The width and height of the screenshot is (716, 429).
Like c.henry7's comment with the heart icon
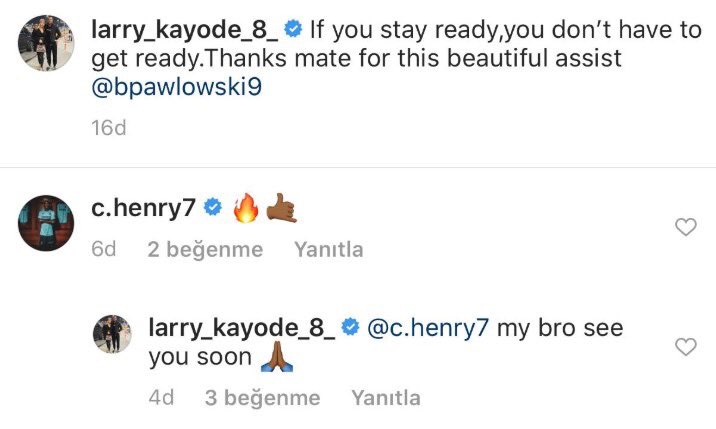[685, 227]
